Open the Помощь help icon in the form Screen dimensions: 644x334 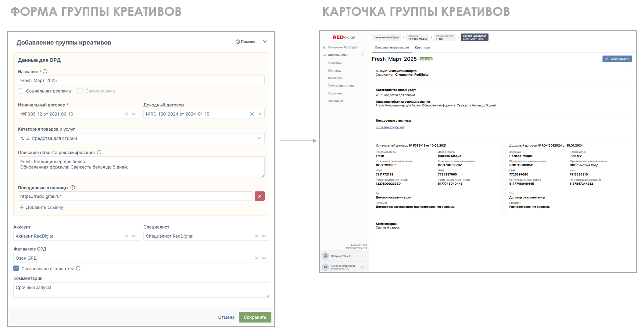tap(238, 42)
